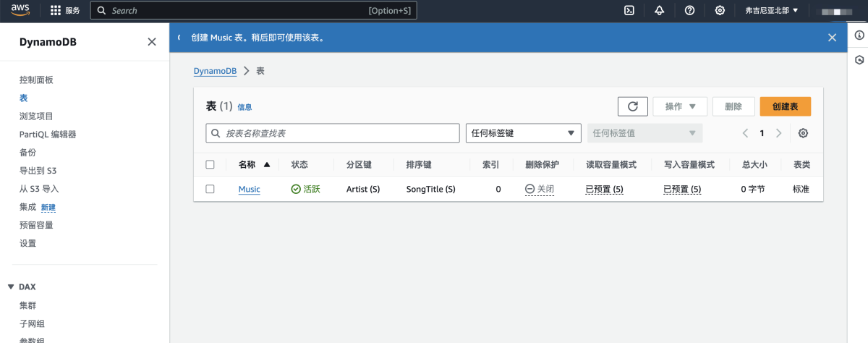
Task: Open the help question-mark icon
Action: coord(689,11)
